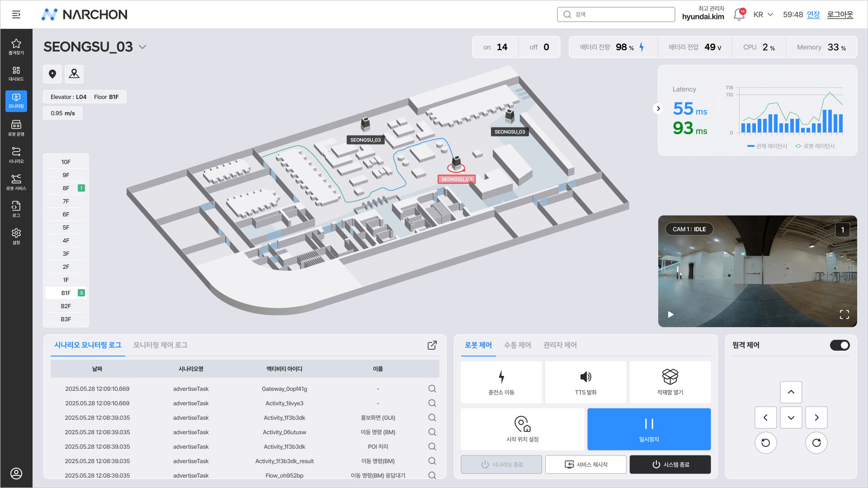Click the location pin map button
The height and width of the screenshot is (488, 868).
52,74
